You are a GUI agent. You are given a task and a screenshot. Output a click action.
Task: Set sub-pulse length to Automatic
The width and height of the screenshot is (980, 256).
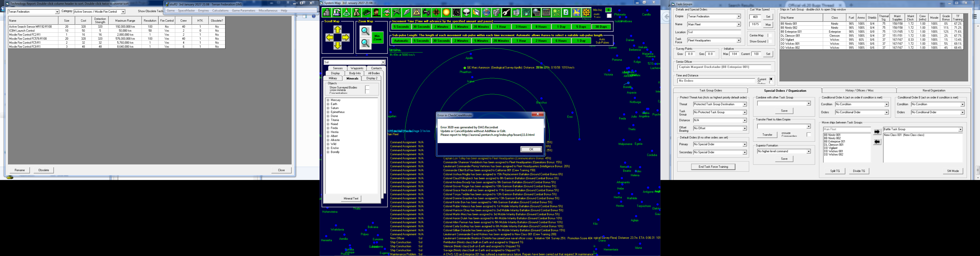pyautogui.click(x=401, y=41)
